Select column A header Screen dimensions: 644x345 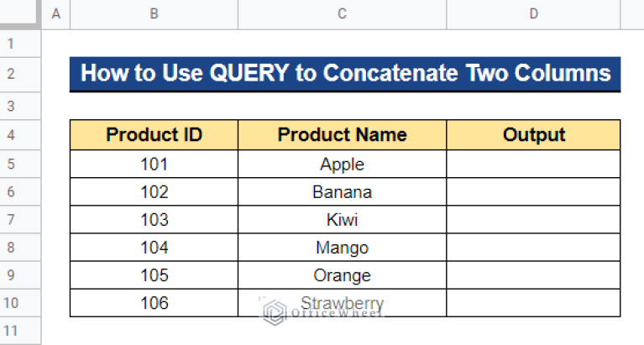[x=56, y=14]
